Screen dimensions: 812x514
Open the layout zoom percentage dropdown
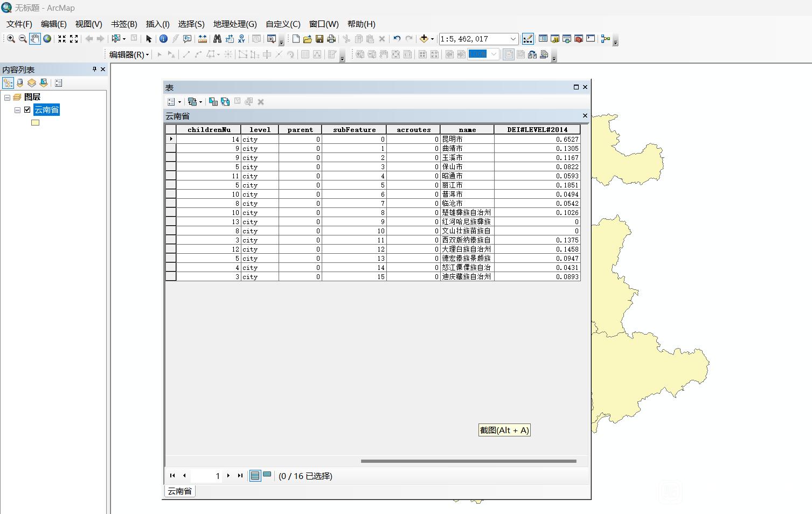pos(494,54)
